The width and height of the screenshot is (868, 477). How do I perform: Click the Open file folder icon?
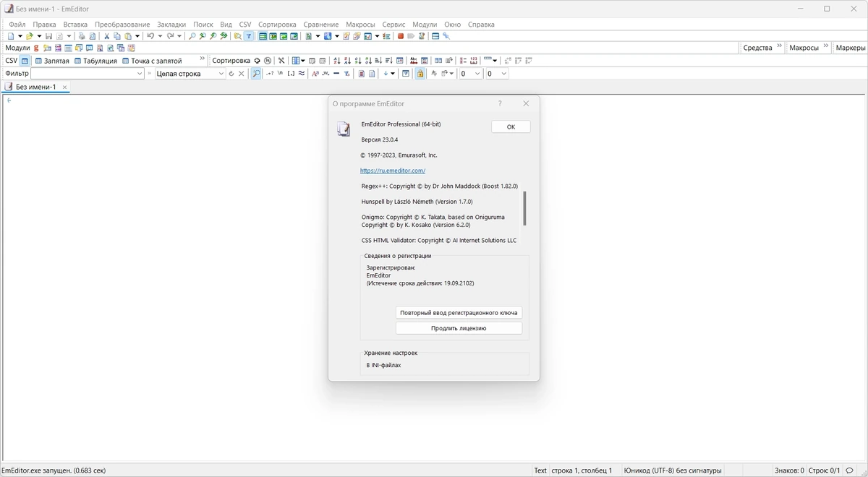[x=30, y=36]
